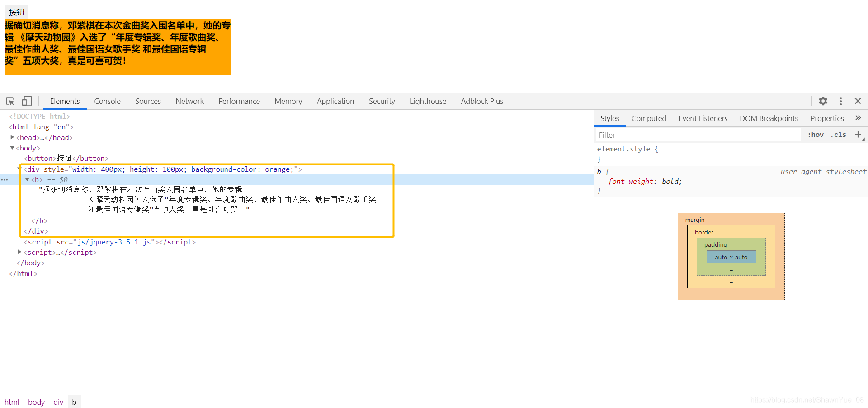
Task: Click the auto × auto content box
Action: (731, 257)
